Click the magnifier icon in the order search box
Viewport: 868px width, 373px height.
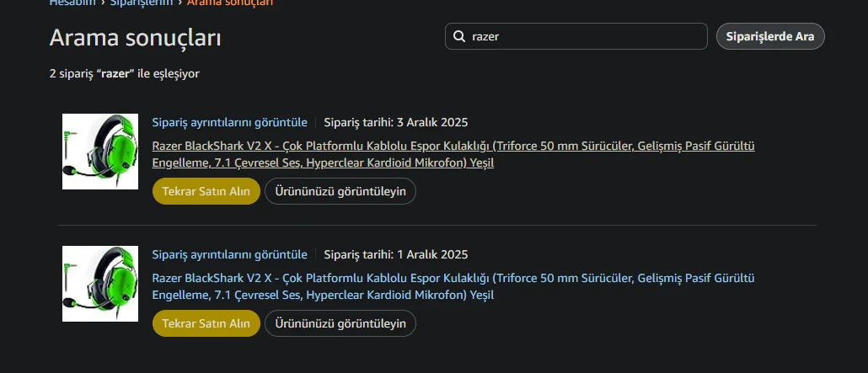coord(459,36)
